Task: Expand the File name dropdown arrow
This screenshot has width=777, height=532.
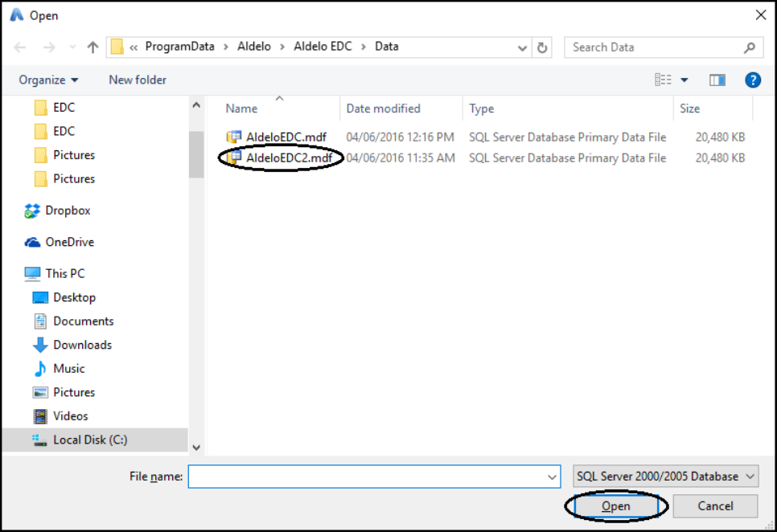Action: pyautogui.click(x=552, y=477)
